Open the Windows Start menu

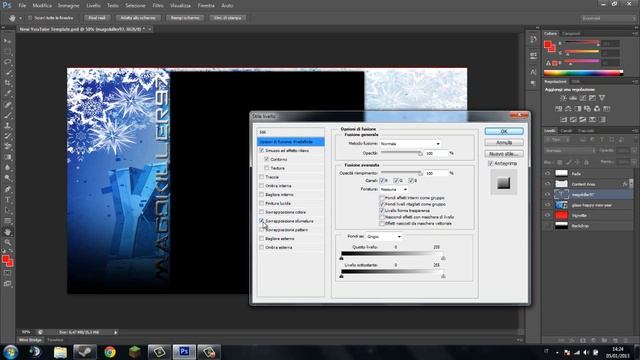(10, 351)
